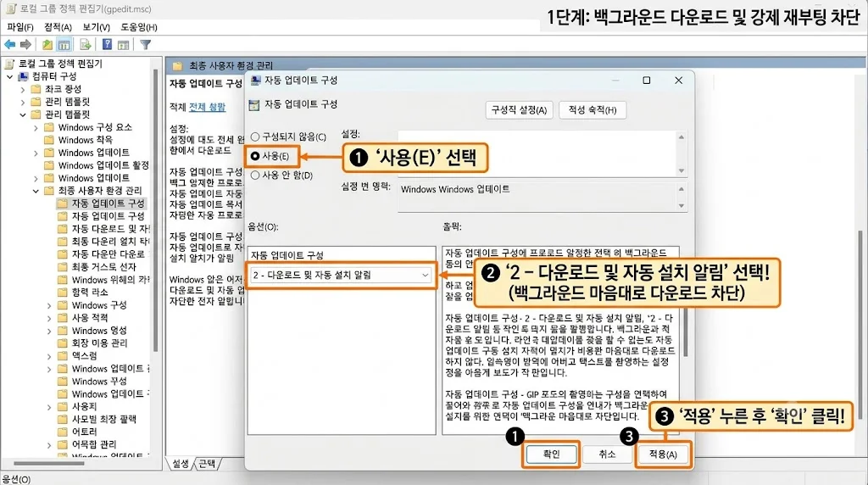Click the Forward arrow toolbar icon
The width and height of the screenshot is (868, 485).
tap(25, 44)
